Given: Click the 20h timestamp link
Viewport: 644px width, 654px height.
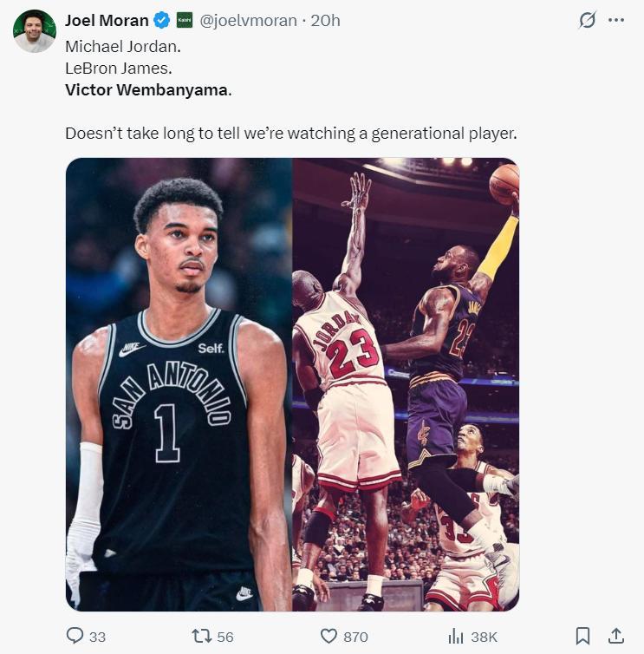Looking at the screenshot, I should tap(325, 20).
